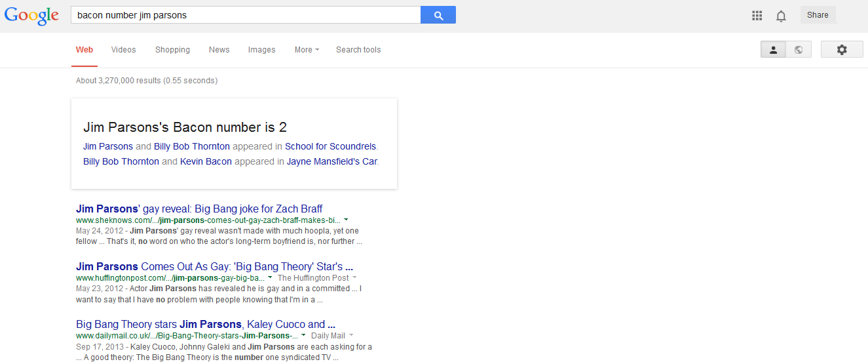Image resolution: width=868 pixels, height=364 pixels.
Task: Expand the huffingtonpost.com result URL dropdown arrow
Action: coord(270,278)
